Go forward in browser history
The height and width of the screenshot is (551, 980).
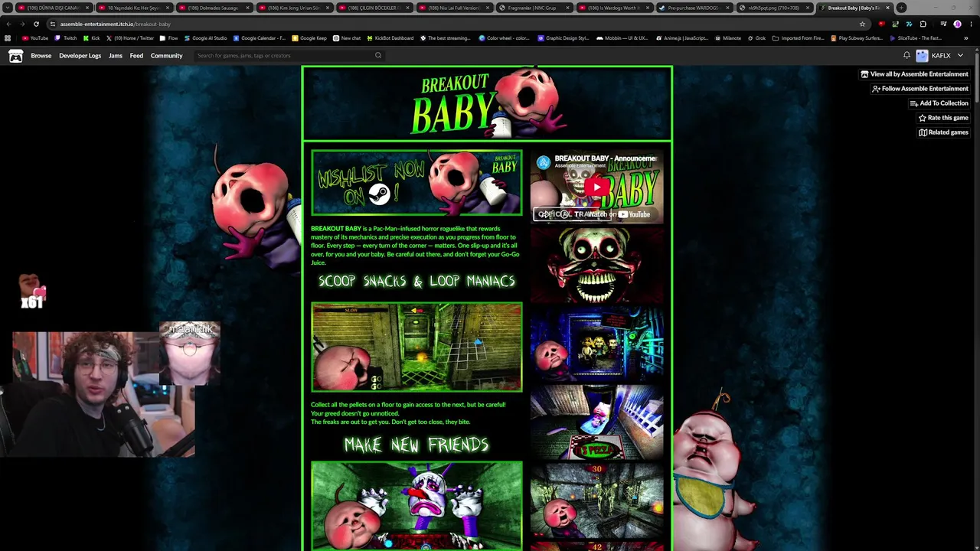click(x=21, y=24)
